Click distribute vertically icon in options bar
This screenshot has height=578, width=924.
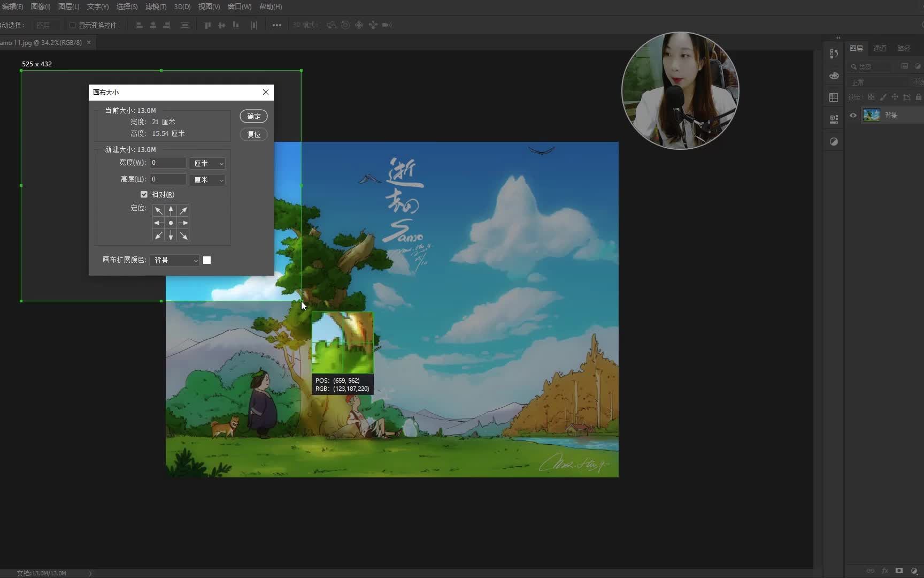click(x=185, y=25)
